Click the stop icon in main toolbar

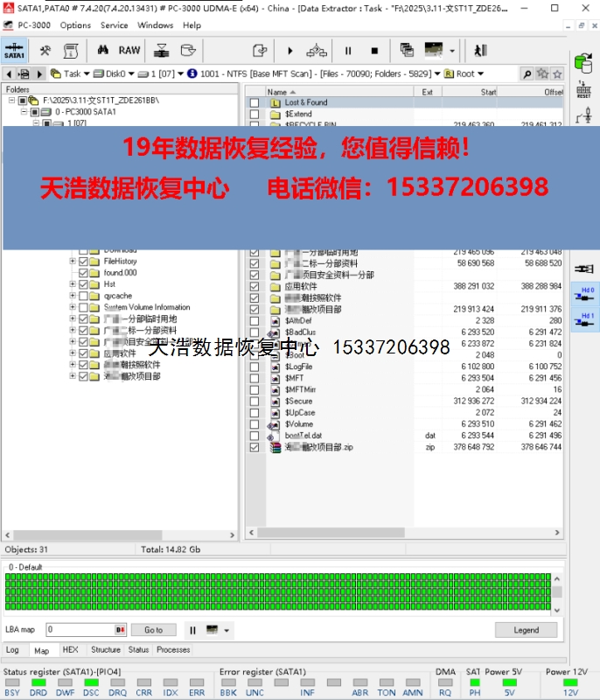point(374,51)
